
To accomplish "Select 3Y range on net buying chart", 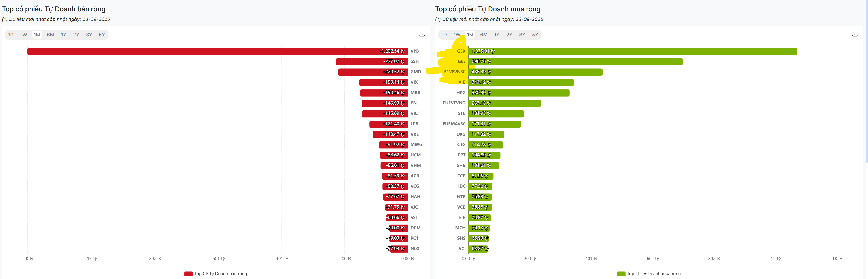I will pos(522,35).
